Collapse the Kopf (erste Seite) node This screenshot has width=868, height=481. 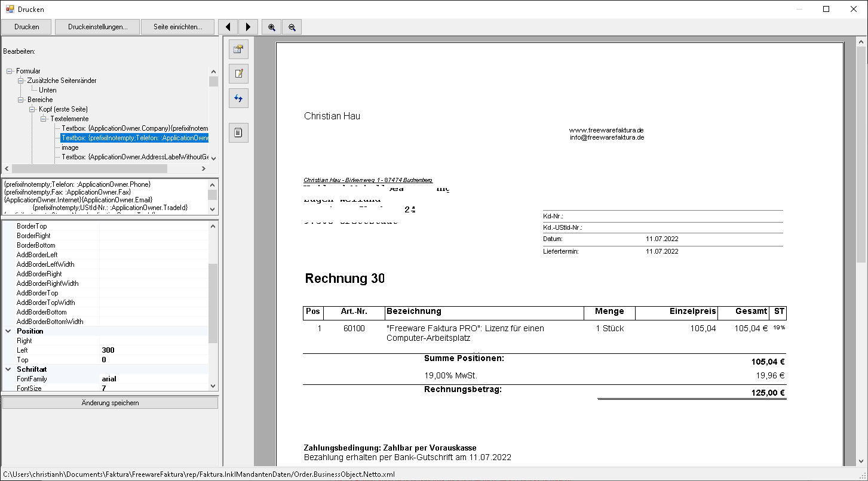tap(32, 109)
